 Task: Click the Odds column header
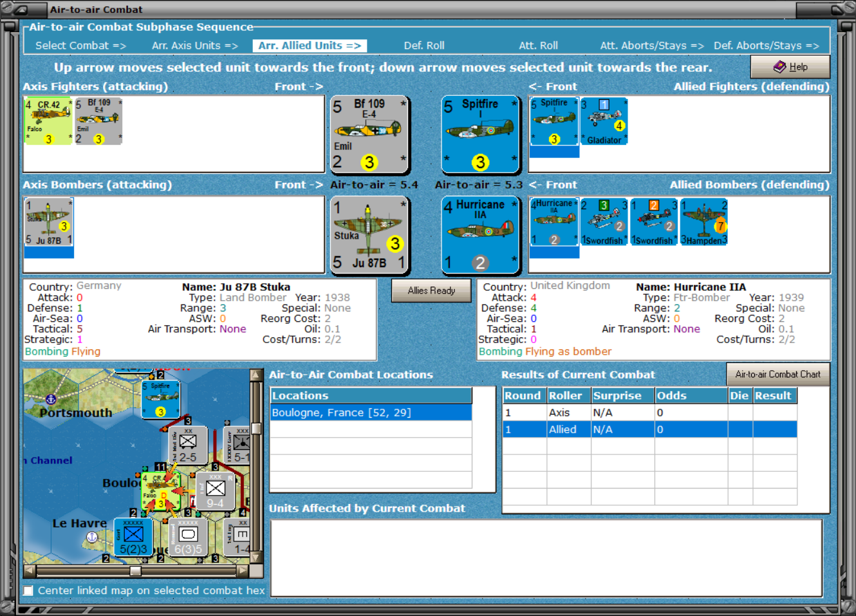pos(691,395)
